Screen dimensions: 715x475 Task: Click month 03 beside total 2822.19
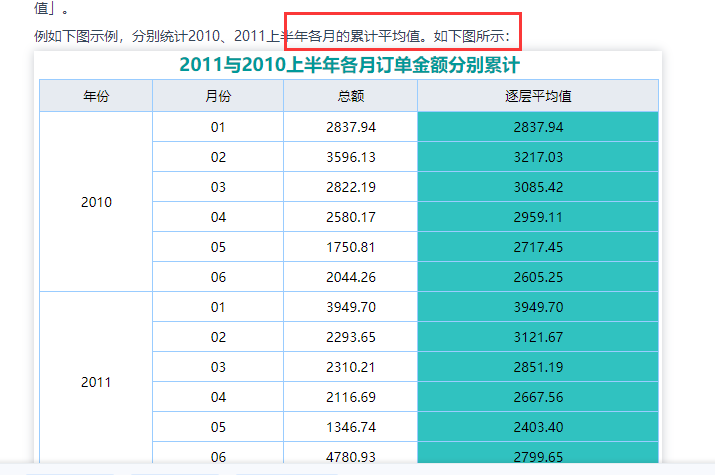pyautogui.click(x=218, y=187)
